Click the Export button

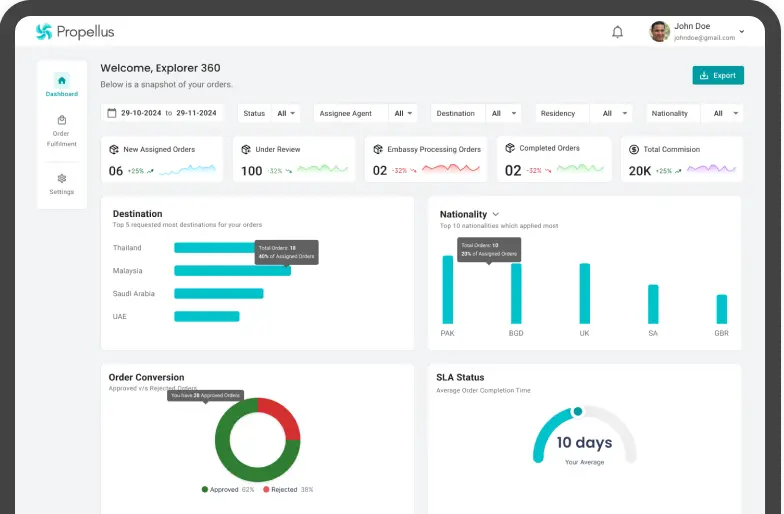[718, 75]
